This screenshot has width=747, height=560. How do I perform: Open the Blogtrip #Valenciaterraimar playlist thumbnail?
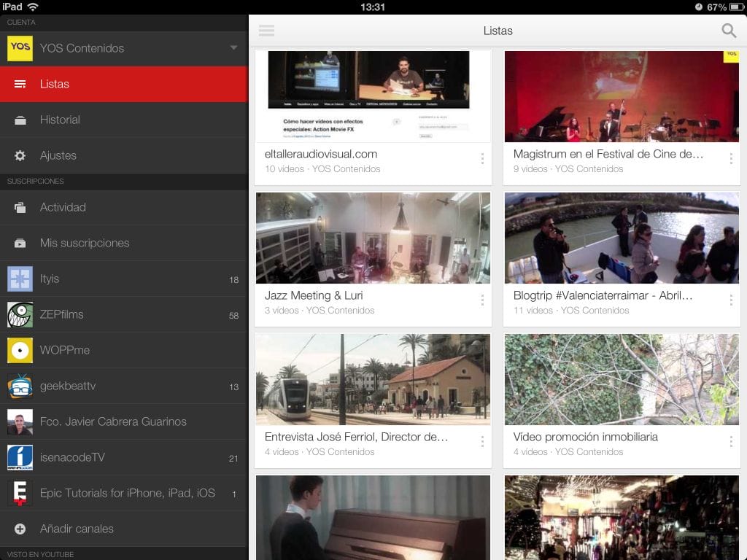621,238
